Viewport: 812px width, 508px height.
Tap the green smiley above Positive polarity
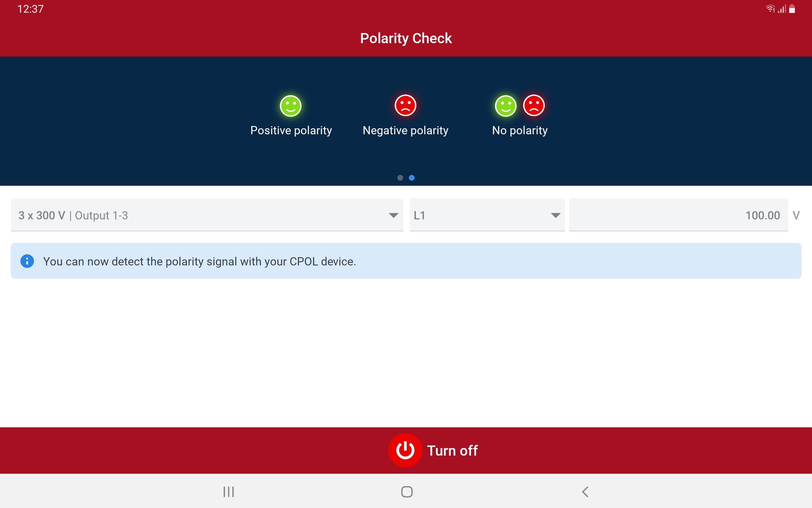coord(291,106)
